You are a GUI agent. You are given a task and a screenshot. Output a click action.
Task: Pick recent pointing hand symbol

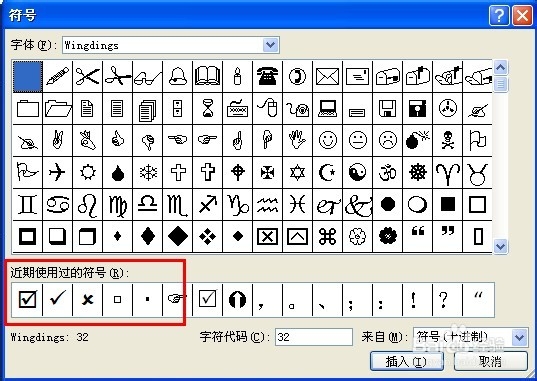coord(177,299)
